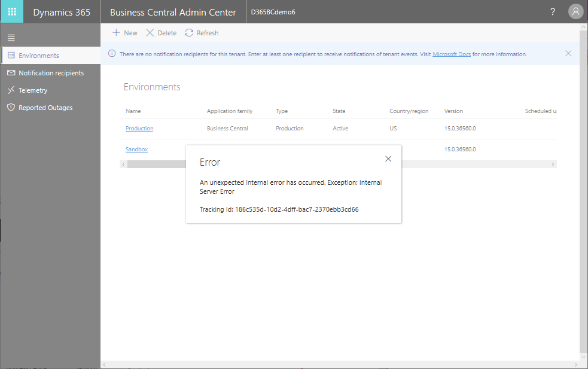Open the Sandbox environment link
The height and width of the screenshot is (369, 588).
[136, 150]
